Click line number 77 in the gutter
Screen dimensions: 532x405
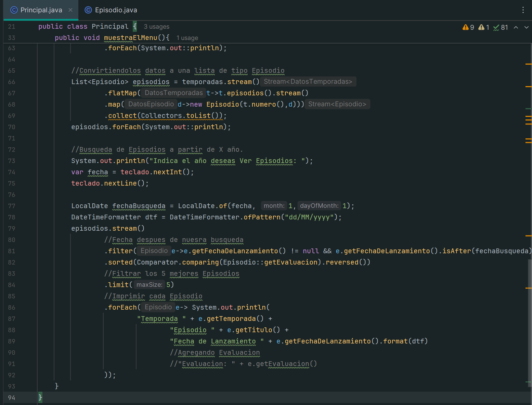(x=12, y=206)
